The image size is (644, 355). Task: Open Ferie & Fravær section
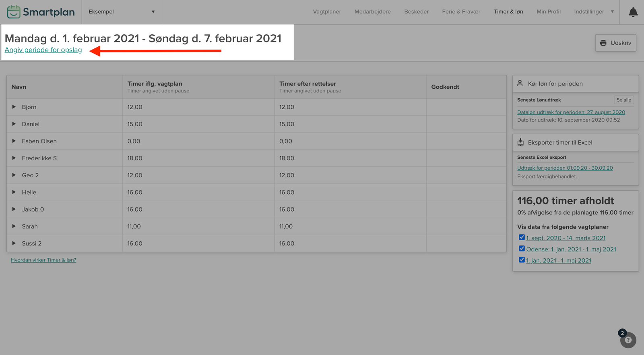coord(461,12)
